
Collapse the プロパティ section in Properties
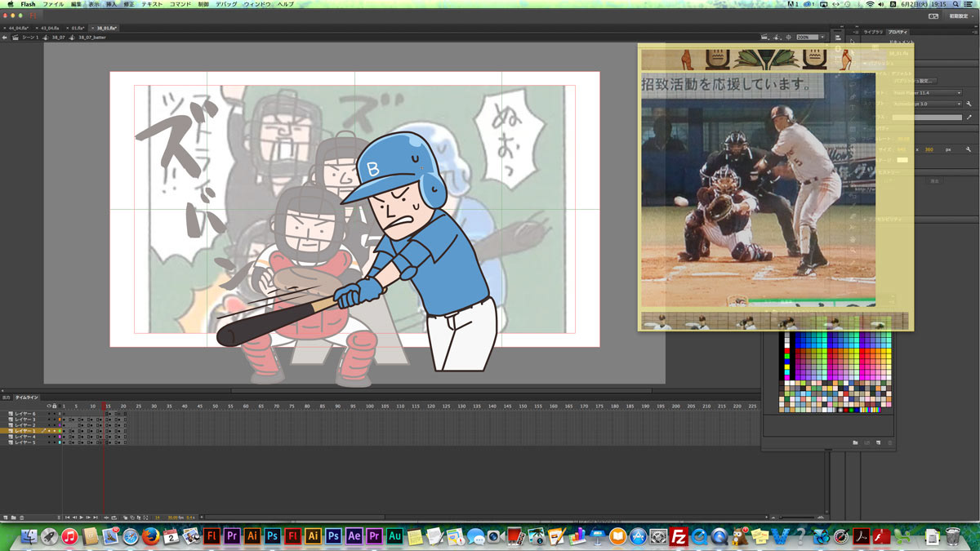click(x=865, y=128)
